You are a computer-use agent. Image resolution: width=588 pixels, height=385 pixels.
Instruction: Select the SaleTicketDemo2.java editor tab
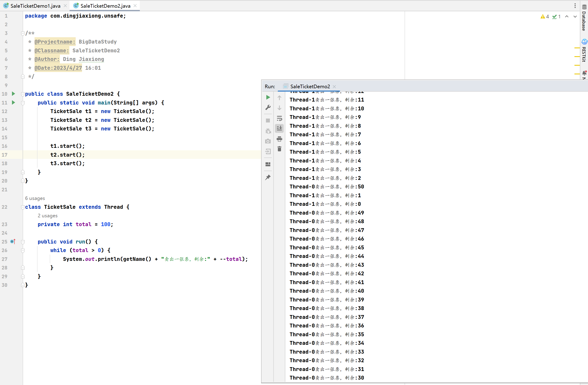tap(105, 6)
